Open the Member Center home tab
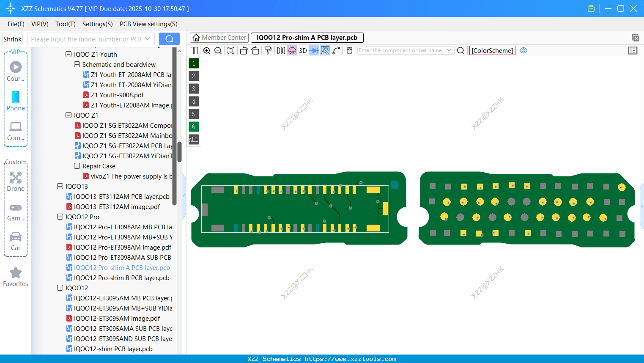The width and height of the screenshot is (644, 363). click(219, 38)
